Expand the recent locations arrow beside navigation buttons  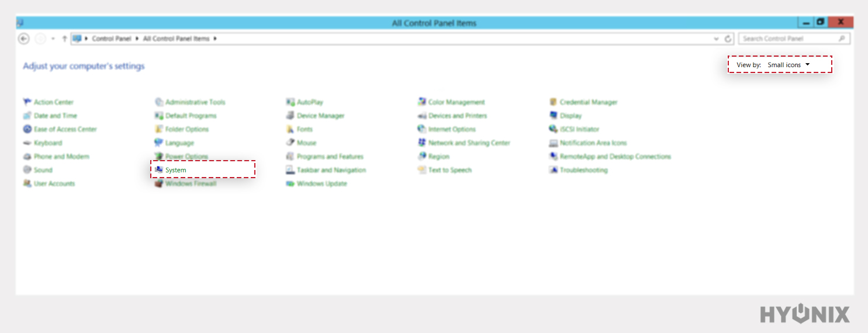click(53, 39)
